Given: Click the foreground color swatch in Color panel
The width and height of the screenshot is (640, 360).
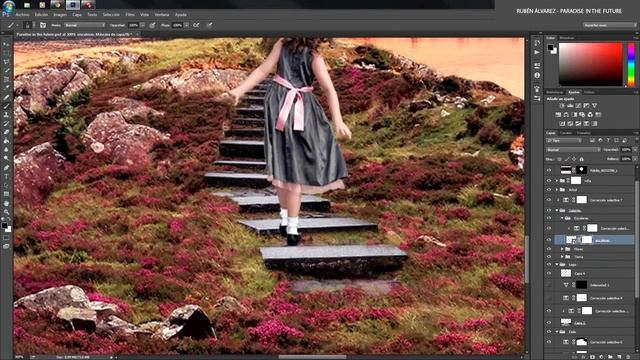Looking at the screenshot, I should point(550,48).
